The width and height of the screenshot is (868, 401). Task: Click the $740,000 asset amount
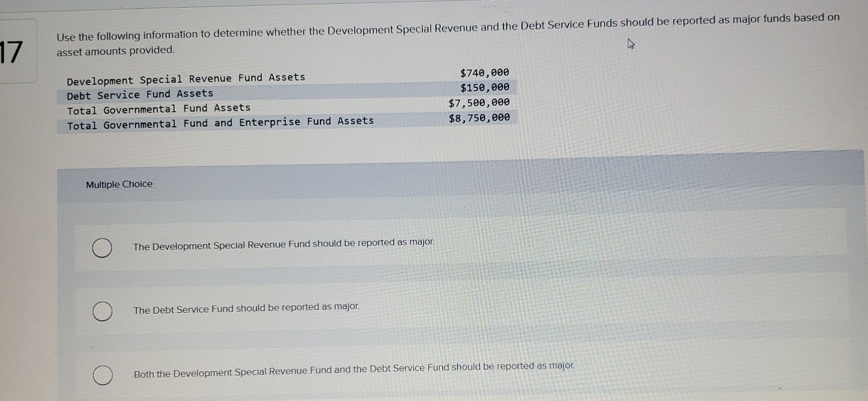coord(485,71)
